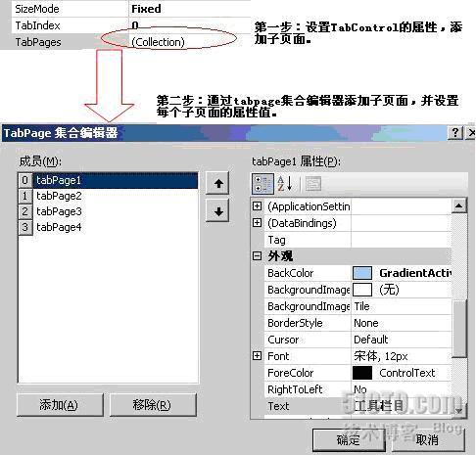The width and height of the screenshot is (476, 455).
Task: Click the BackColor GradientActive color swatch
Action: click(362, 273)
